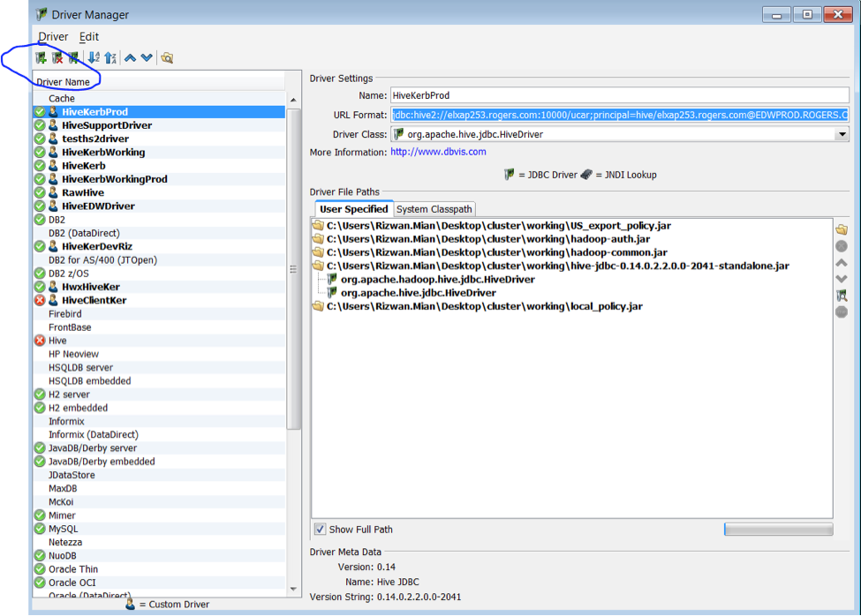Open the http://www.dbvis.com link
This screenshot has height=616, width=861.
(438, 152)
